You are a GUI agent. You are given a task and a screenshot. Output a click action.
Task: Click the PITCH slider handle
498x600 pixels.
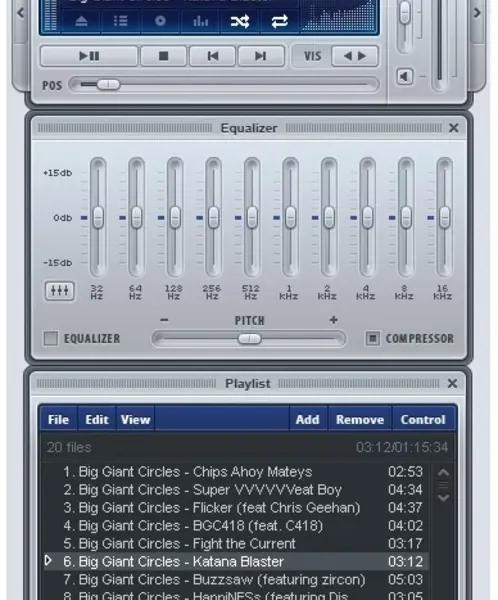point(250,339)
